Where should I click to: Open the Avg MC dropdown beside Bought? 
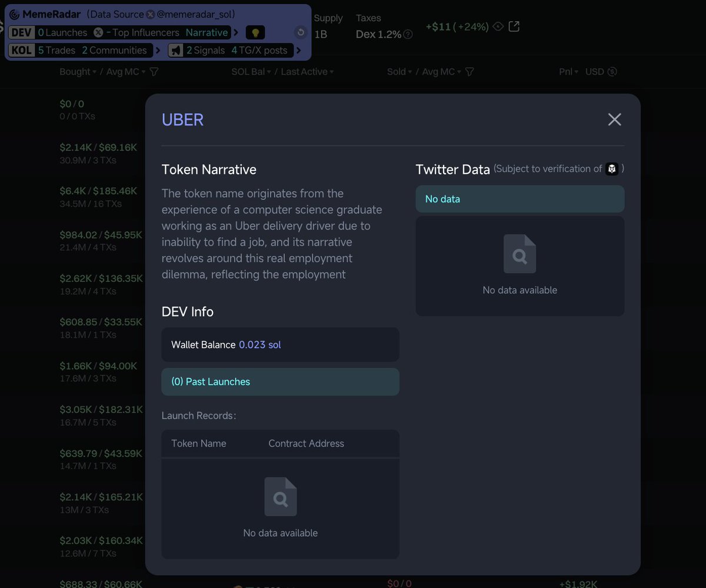pyautogui.click(x=126, y=72)
